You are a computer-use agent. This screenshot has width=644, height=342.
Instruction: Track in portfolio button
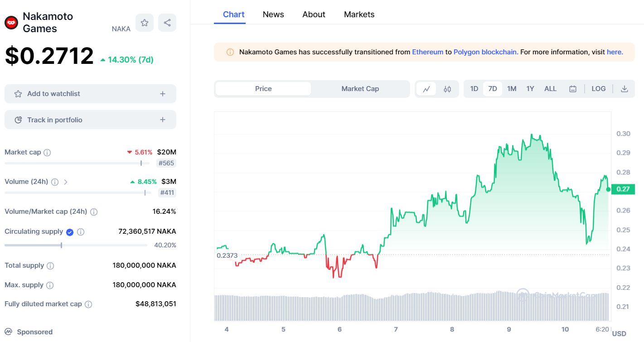pyautogui.click(x=90, y=120)
